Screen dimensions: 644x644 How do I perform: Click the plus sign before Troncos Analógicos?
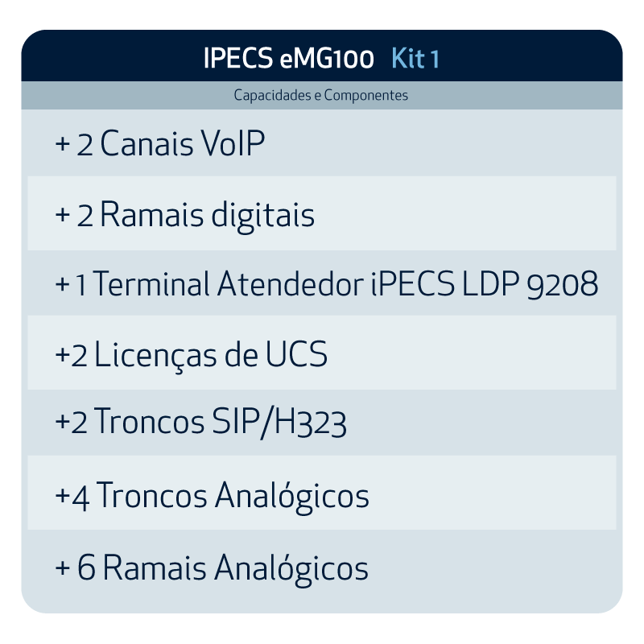click(62, 497)
